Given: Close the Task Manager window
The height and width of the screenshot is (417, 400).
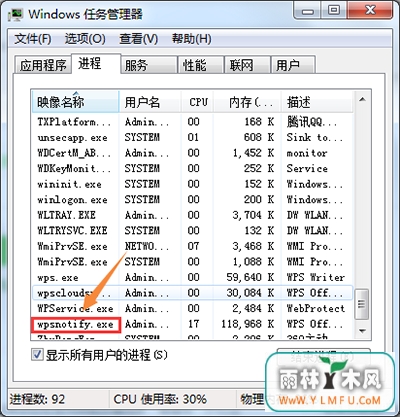Looking at the screenshot, I should point(370,11).
